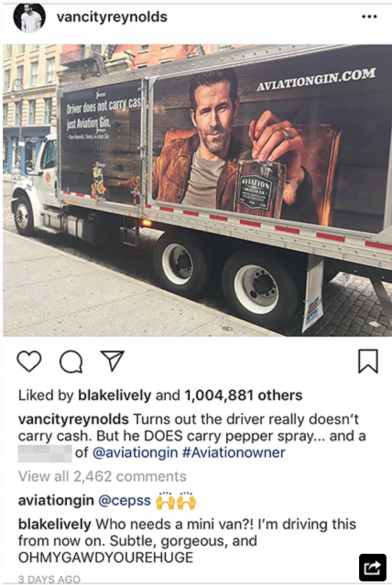Open the three-dot options menu
The height and width of the screenshot is (585, 392).
coord(370,17)
